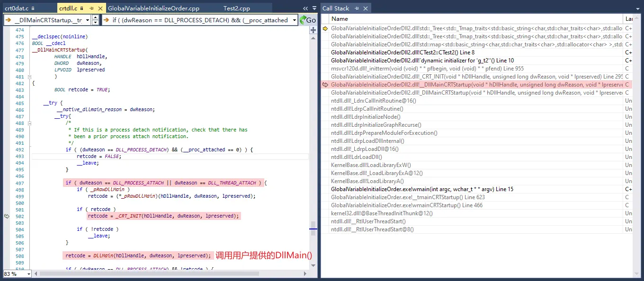The height and width of the screenshot is (281, 644).
Task: Toggle a breakpoint in the margin at line 493
Action: (7, 156)
